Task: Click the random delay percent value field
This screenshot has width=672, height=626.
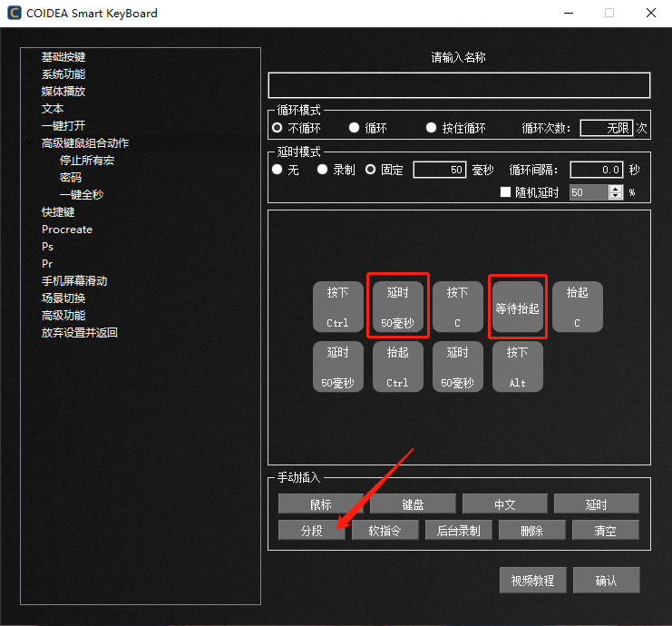Action: click(x=589, y=192)
